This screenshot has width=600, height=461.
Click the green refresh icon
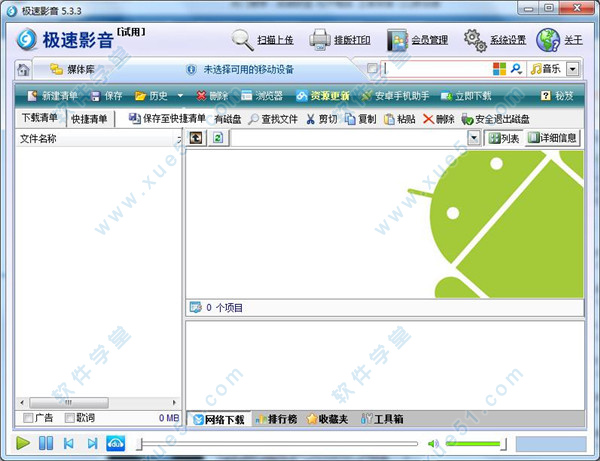(x=218, y=138)
